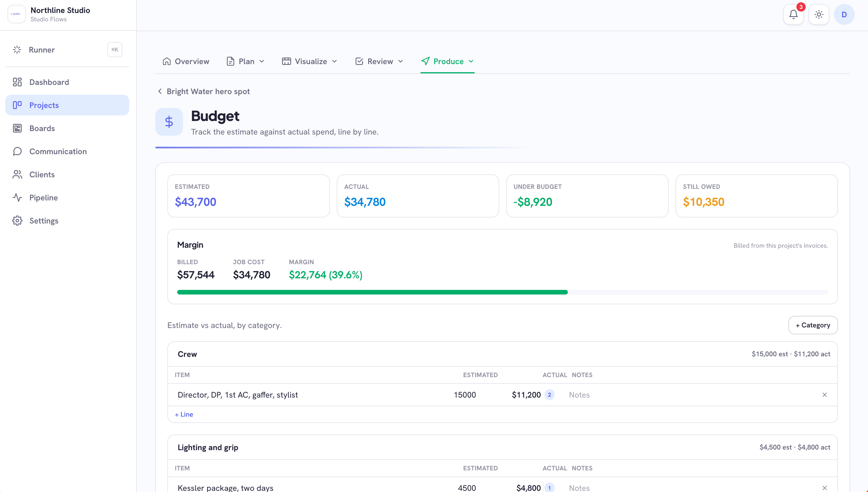Open the notifications bell
The height and width of the screenshot is (492, 868).
coord(793,14)
